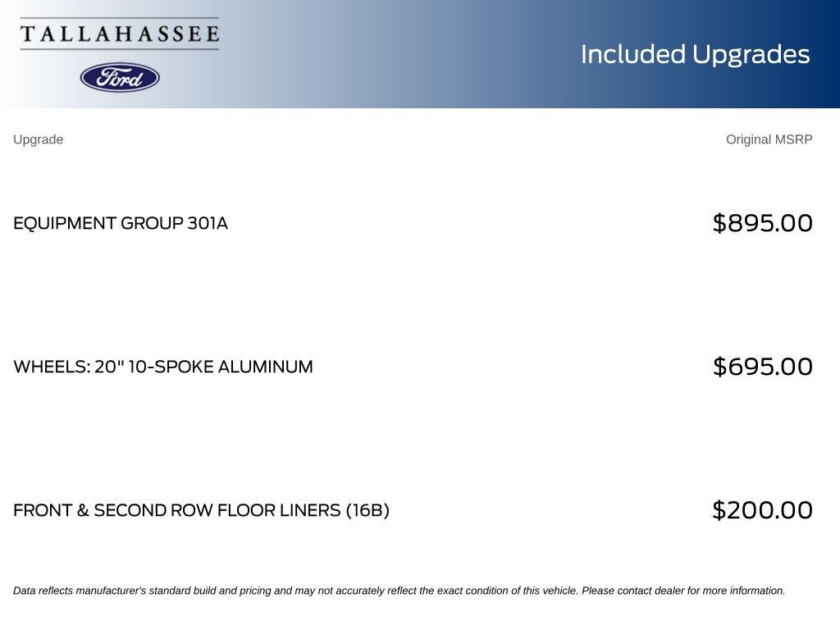
Task: Click the word 'Included' in header
Action: [633, 54]
